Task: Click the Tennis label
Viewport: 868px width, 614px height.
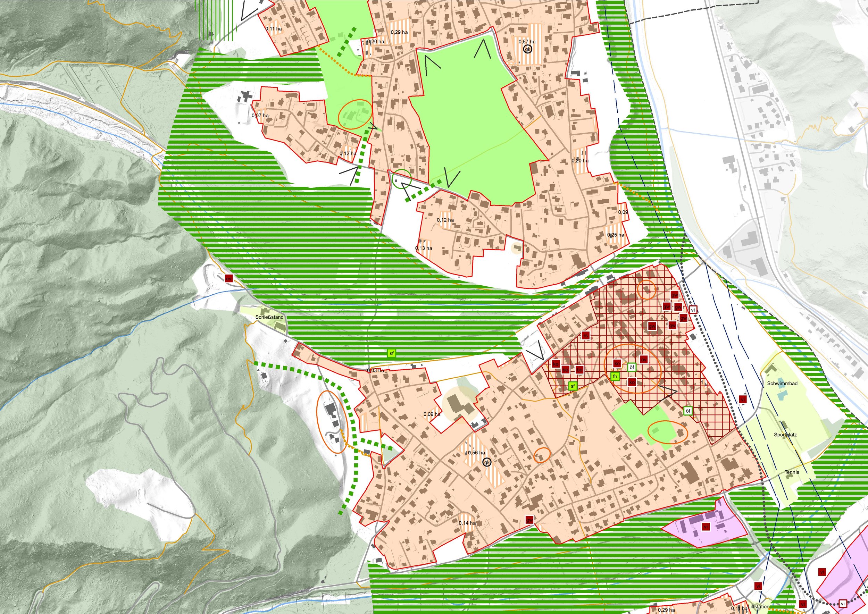Action: click(x=792, y=472)
